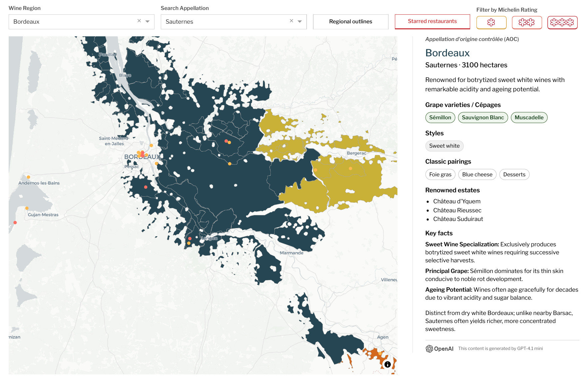
Task: Click the Bordeaux region heading
Action: click(x=447, y=53)
